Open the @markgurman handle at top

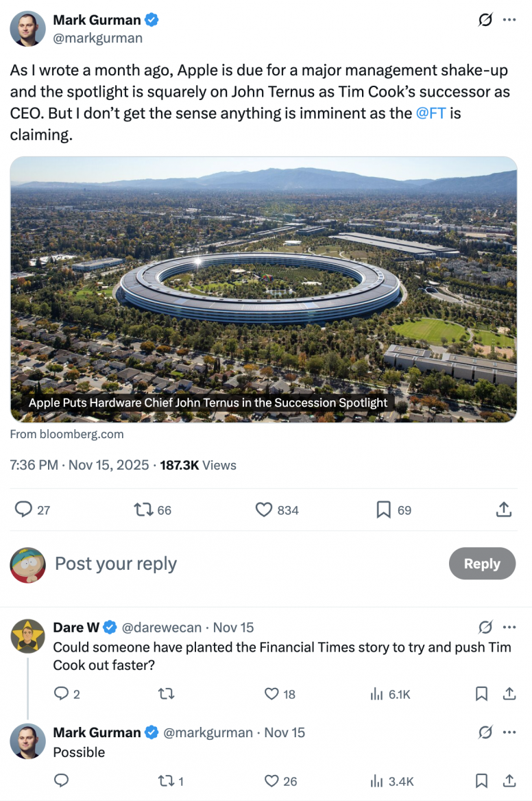pyautogui.click(x=98, y=38)
